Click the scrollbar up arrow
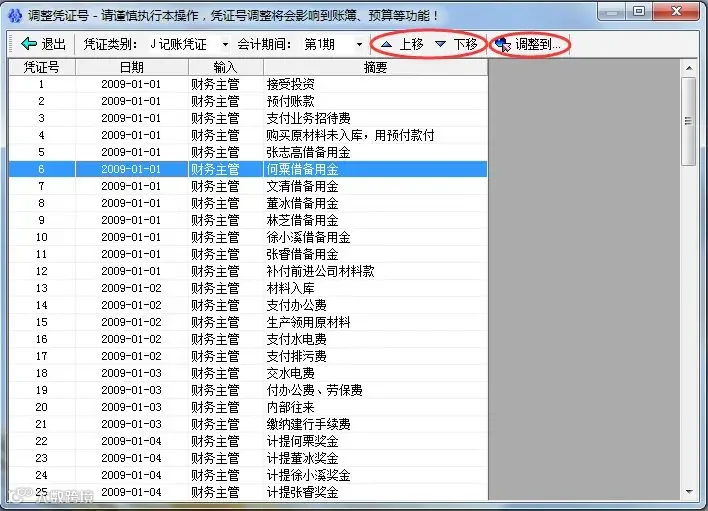Screen dimensions: 708x511 pos(689,68)
